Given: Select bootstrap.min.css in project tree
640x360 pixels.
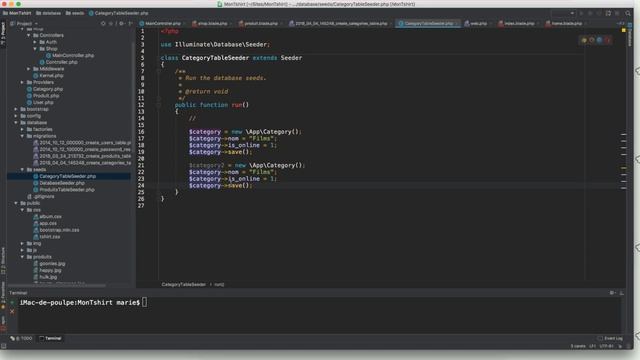Looking at the screenshot, I should coord(56,230).
